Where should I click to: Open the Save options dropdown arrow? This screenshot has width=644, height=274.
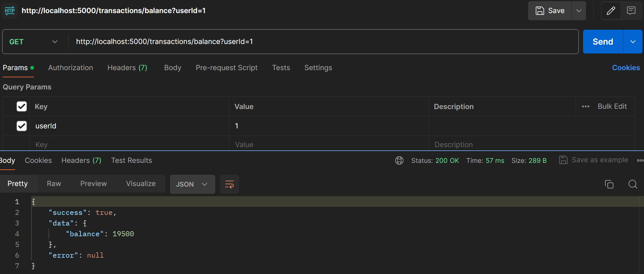[x=579, y=11]
